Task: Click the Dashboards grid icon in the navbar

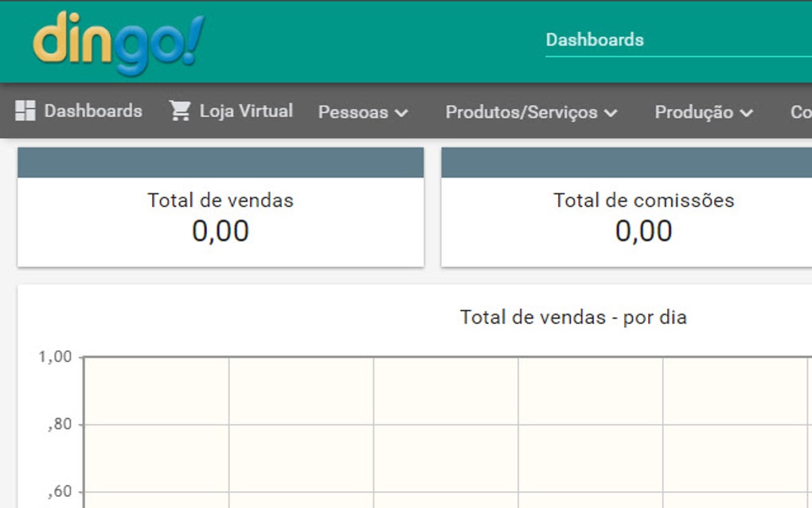Action: (25, 110)
